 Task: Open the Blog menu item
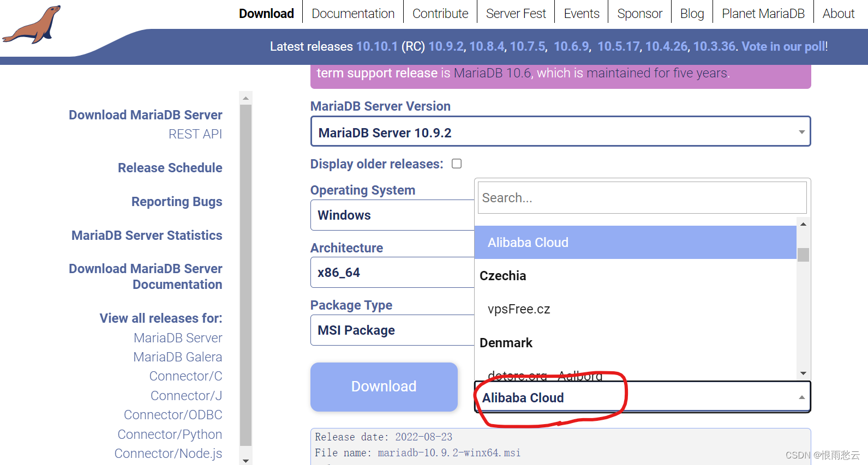(x=692, y=14)
